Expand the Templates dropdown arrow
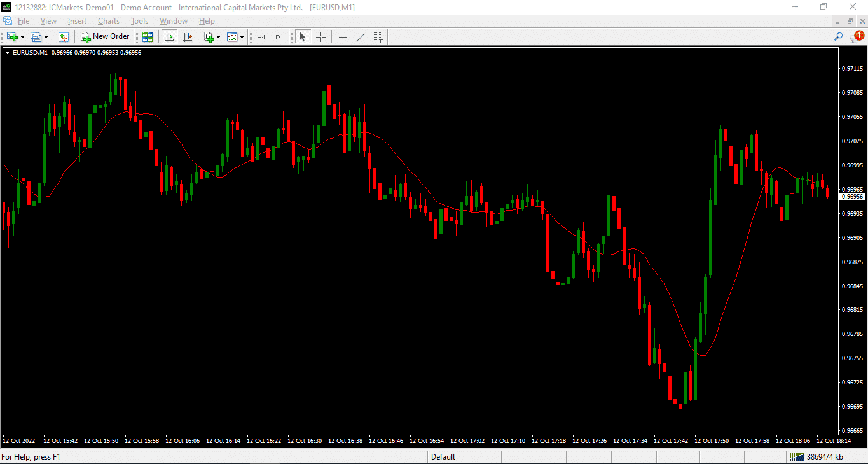868x464 pixels. (242, 38)
